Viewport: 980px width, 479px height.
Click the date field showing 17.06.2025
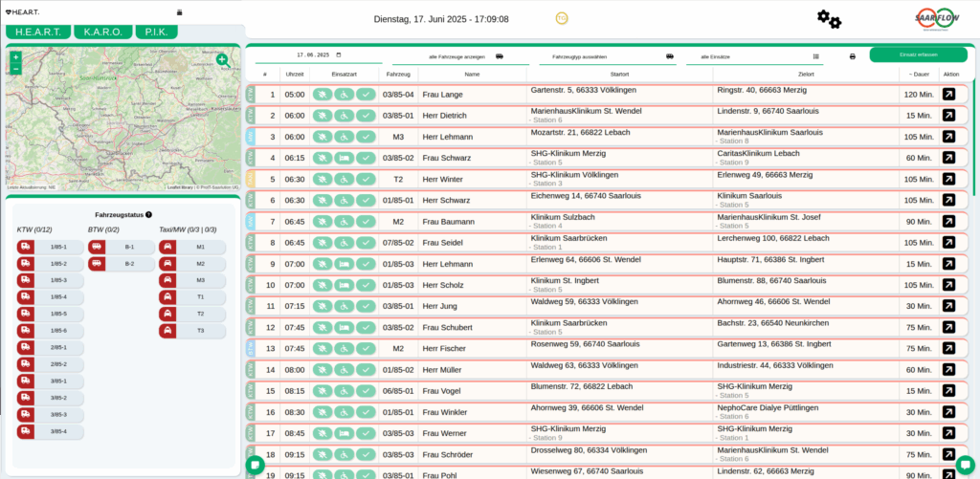(x=314, y=55)
